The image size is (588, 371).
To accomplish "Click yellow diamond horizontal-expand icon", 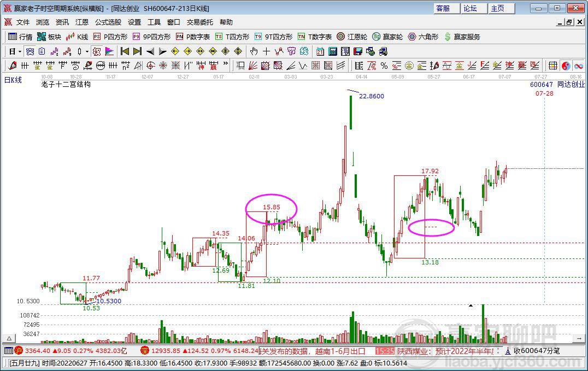I will (x=200, y=51).
